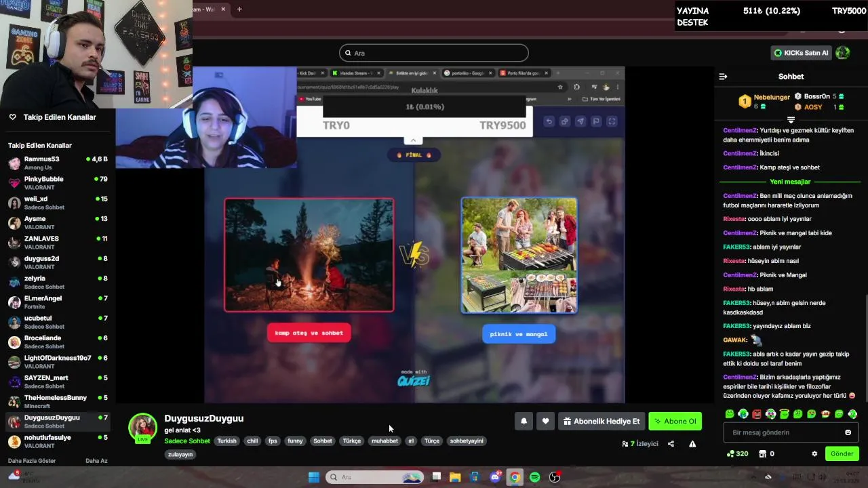The height and width of the screenshot is (488, 868).
Task: Open weii_xd channel in sidebar
Action: (x=58, y=203)
